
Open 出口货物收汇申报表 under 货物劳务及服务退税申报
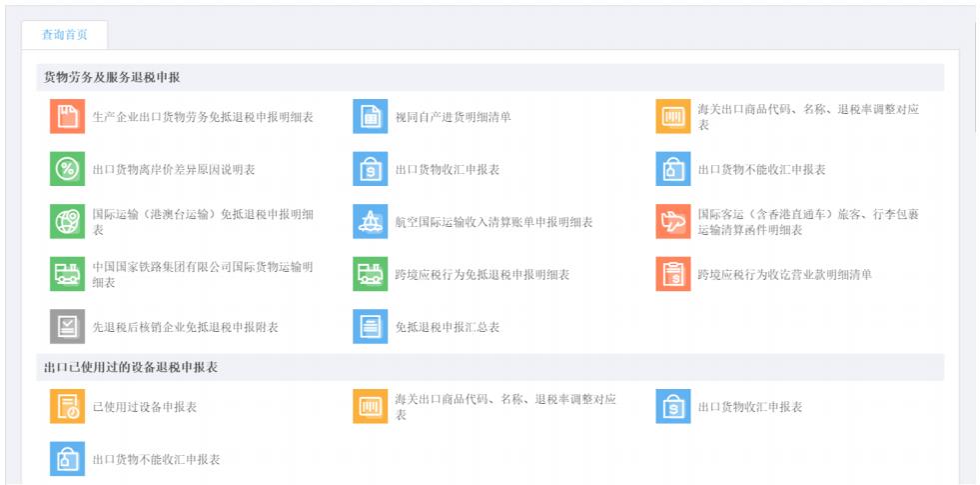point(447,170)
